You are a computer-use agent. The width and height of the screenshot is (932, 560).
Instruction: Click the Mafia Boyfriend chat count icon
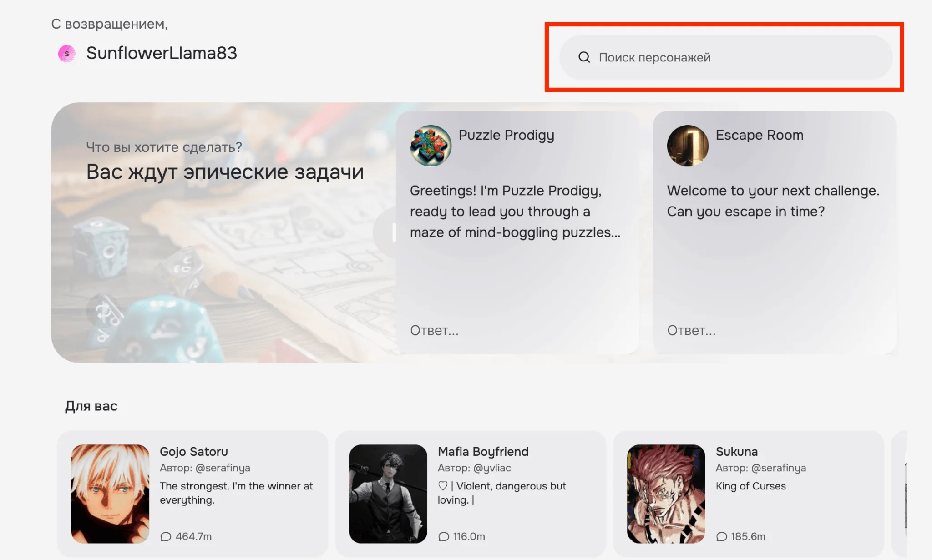(443, 536)
